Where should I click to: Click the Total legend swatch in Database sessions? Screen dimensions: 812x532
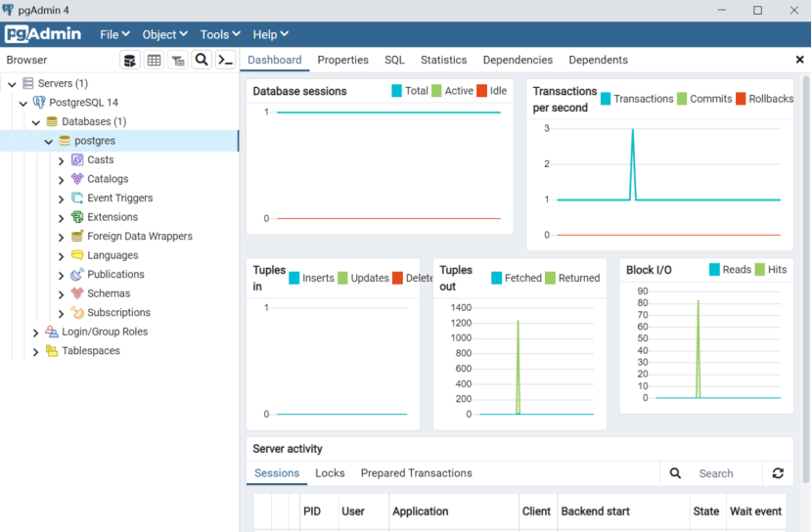point(396,91)
